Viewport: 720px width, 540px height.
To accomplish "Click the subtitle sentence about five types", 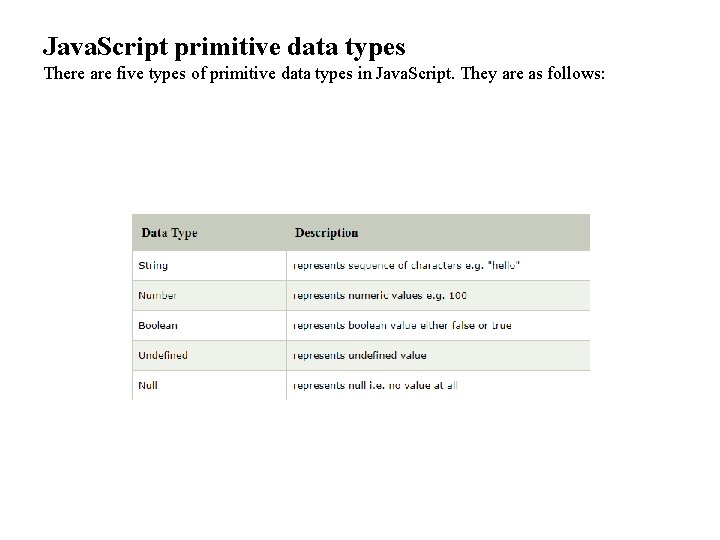I will (x=324, y=74).
